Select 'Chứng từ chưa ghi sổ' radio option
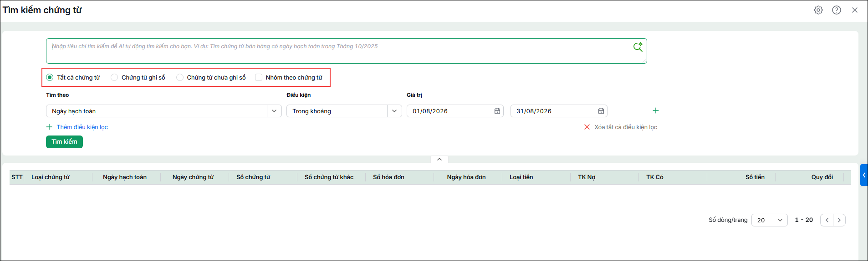 pos(180,77)
